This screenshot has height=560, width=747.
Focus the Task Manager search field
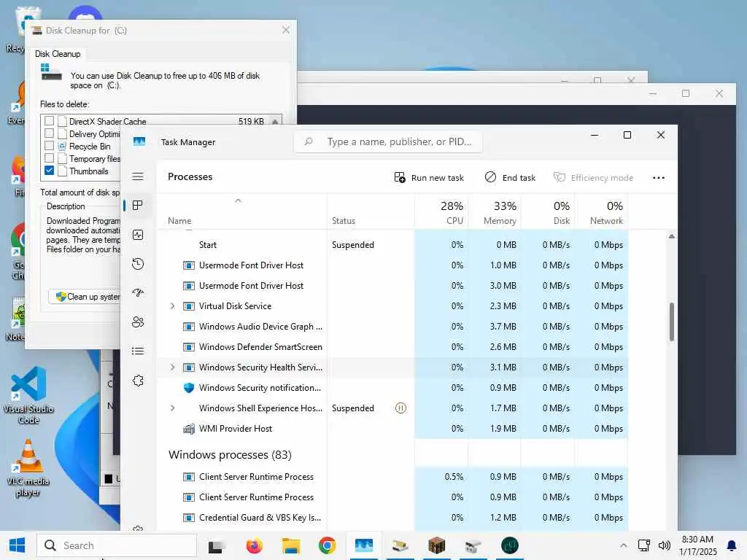[388, 142]
